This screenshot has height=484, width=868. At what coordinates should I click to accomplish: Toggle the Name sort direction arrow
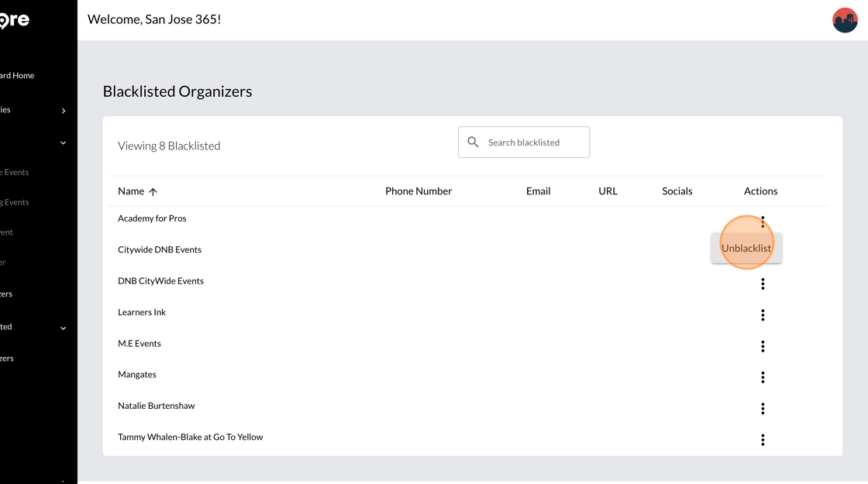pyautogui.click(x=153, y=192)
